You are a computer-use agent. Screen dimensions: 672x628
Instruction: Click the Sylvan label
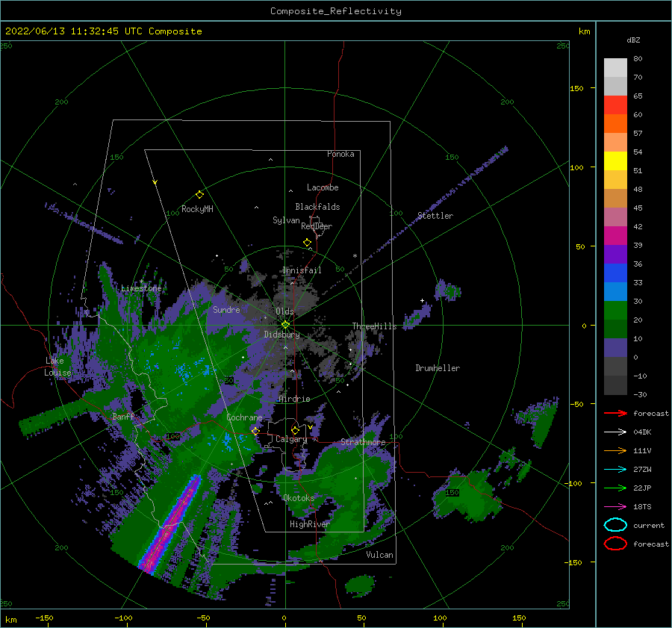coord(286,220)
